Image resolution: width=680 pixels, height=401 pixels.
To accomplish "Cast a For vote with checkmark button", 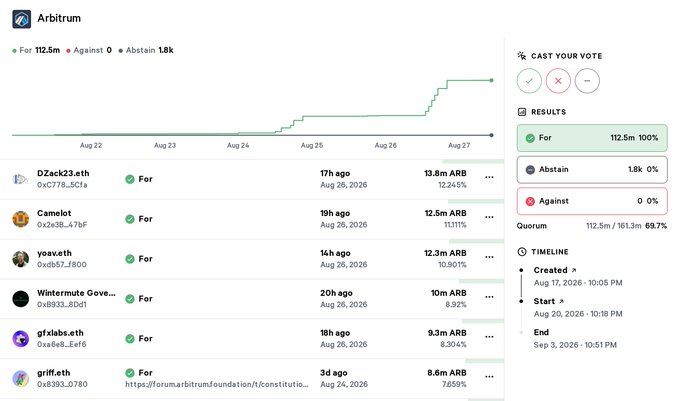I will (x=529, y=81).
